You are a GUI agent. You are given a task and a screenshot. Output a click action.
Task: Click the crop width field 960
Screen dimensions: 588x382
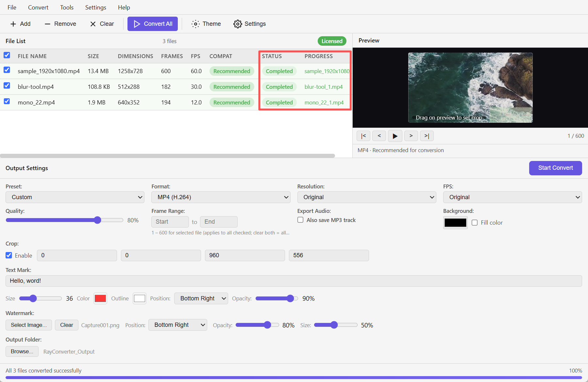245,255
